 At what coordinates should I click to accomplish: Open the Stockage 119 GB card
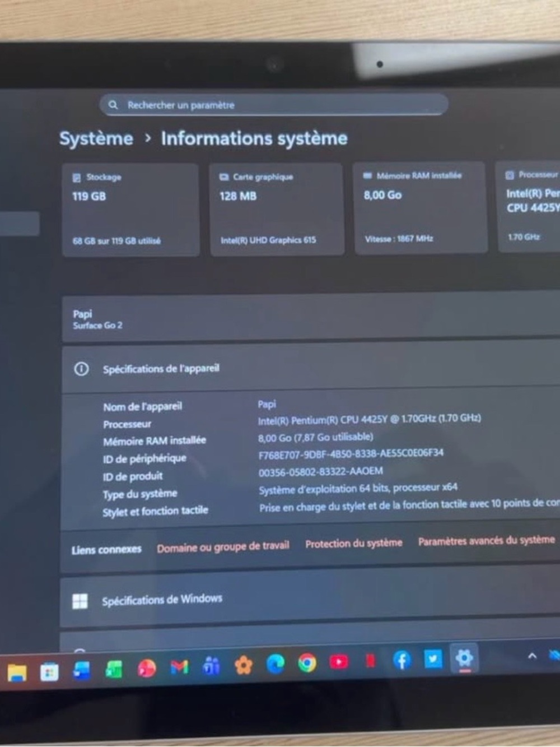coord(130,210)
